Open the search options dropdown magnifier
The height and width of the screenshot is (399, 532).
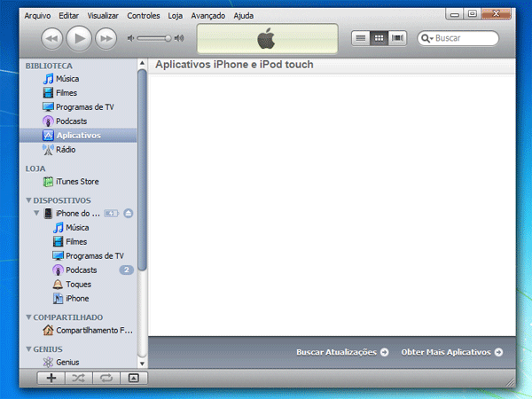pyautogui.click(x=426, y=38)
